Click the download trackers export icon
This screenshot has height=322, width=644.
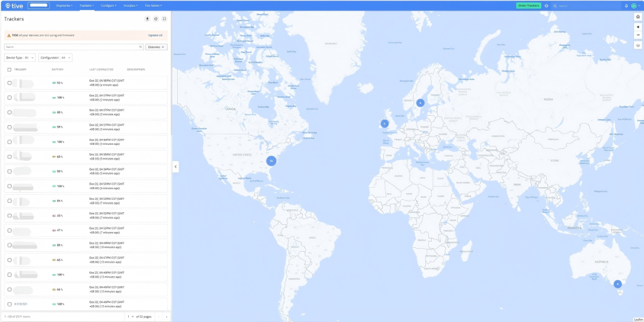tap(147, 19)
